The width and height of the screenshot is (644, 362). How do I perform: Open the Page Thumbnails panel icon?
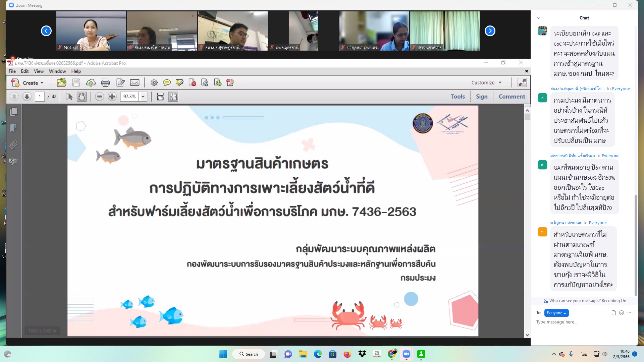coord(13,112)
